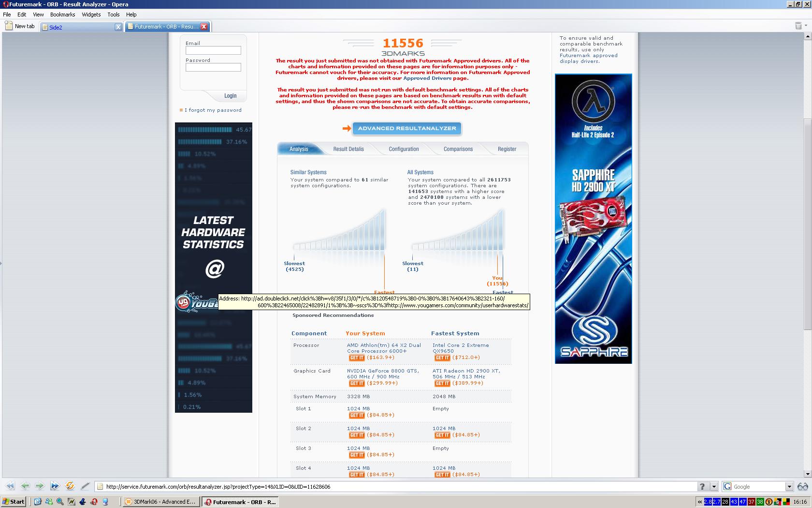This screenshot has height=508, width=812.
Task: Click the question mark security icon
Action: tap(702, 487)
